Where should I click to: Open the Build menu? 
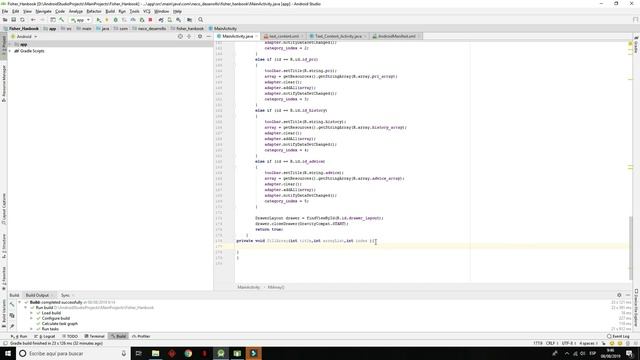pos(110,11)
